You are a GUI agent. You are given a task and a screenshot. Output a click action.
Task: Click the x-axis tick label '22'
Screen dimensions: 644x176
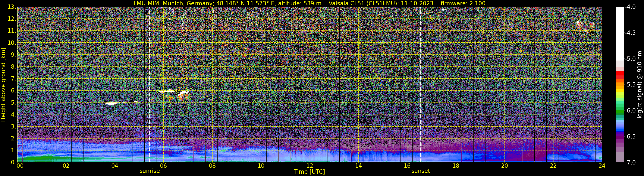553,166
